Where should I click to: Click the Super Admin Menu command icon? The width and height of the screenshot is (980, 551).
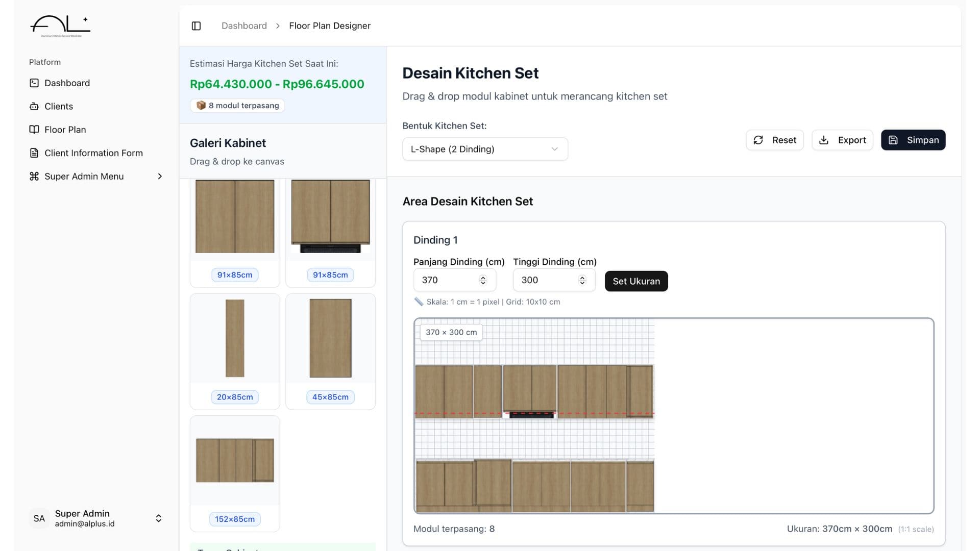(34, 177)
